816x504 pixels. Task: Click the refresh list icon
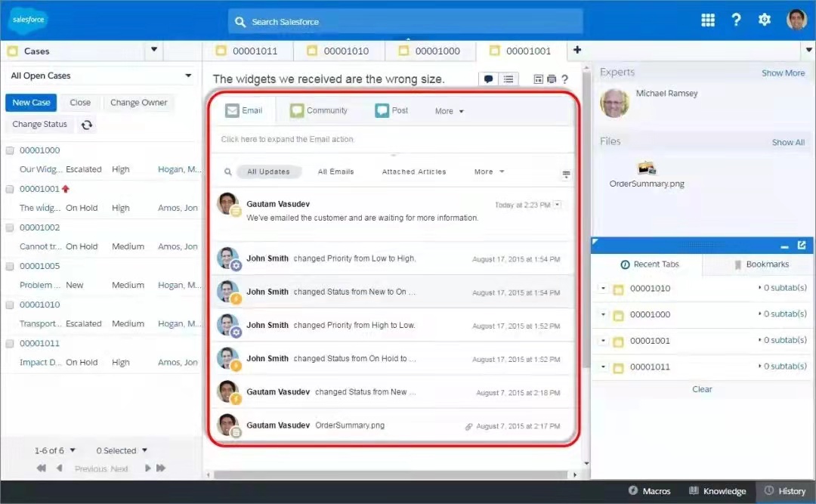(x=87, y=125)
